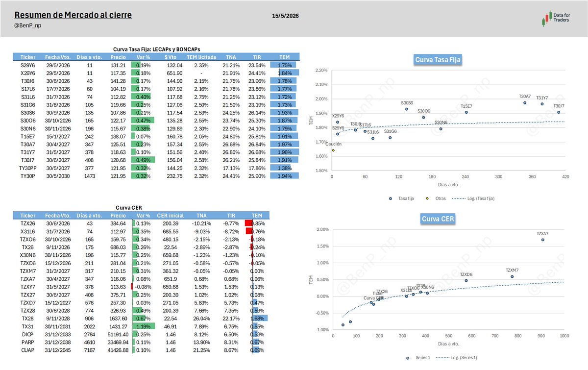Screen dimensions: 588x370
Task: Click the -0.08% Var cell of TZXY7
Action: pos(143,286)
